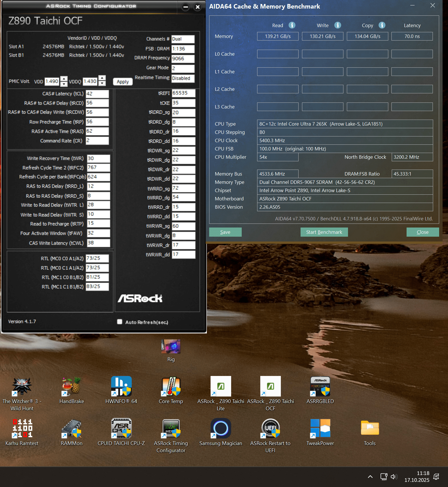Launch ASRock Timing Configurator desktop shortcut
Image resolution: width=448 pixels, height=487 pixels.
(x=171, y=436)
